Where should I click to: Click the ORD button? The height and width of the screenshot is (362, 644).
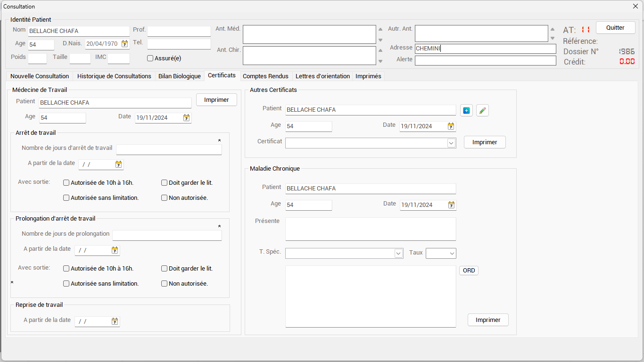(469, 271)
